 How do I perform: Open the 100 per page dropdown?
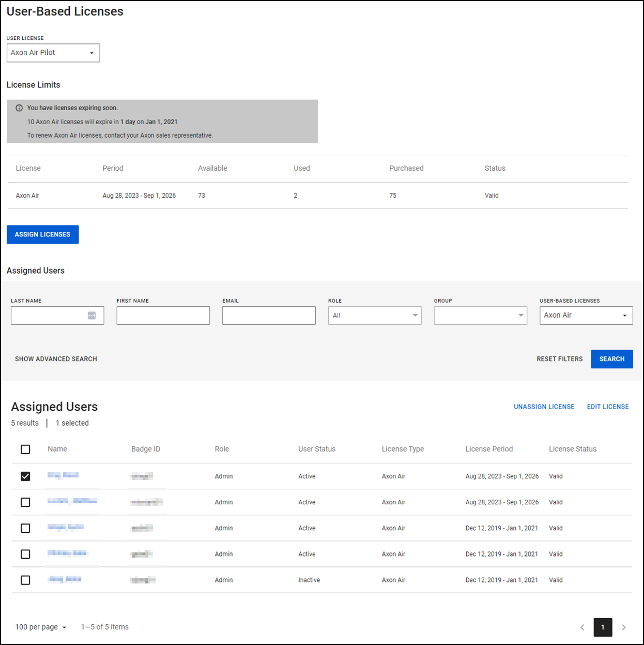point(41,627)
